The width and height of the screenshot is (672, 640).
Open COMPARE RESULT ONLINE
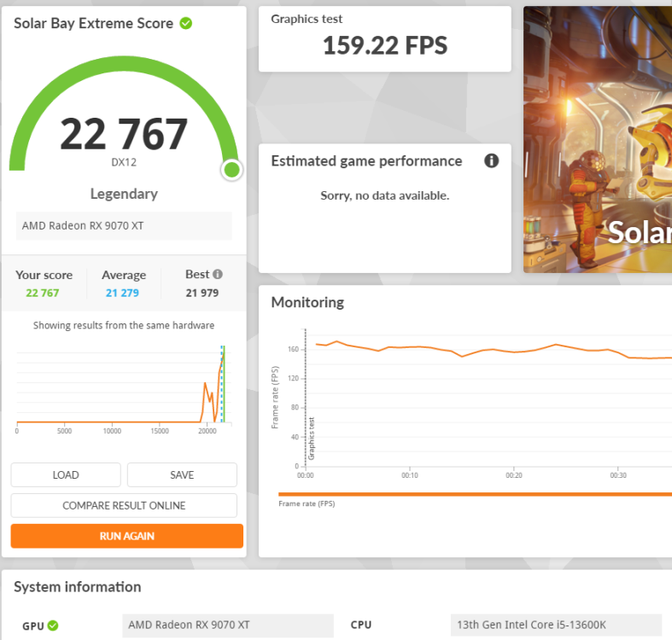click(x=124, y=505)
